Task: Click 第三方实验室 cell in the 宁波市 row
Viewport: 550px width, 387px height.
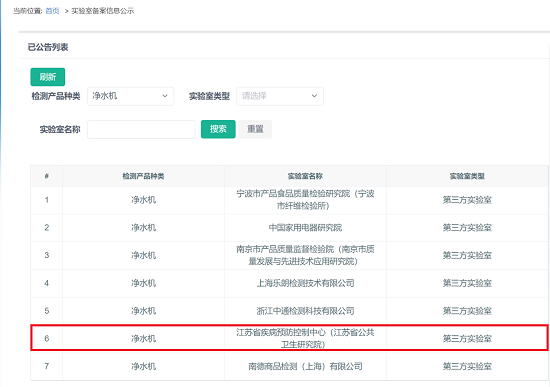Action: click(467, 200)
